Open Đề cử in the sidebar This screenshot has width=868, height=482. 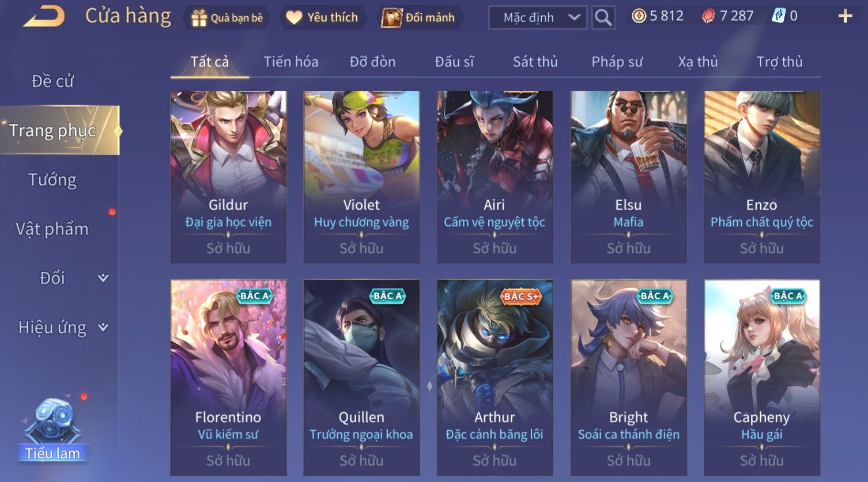click(52, 81)
